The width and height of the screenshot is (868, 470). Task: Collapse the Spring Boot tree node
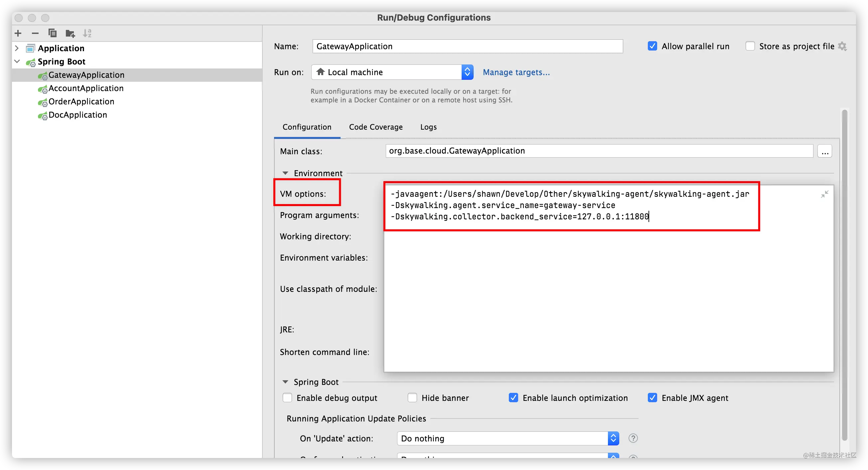[x=17, y=61]
